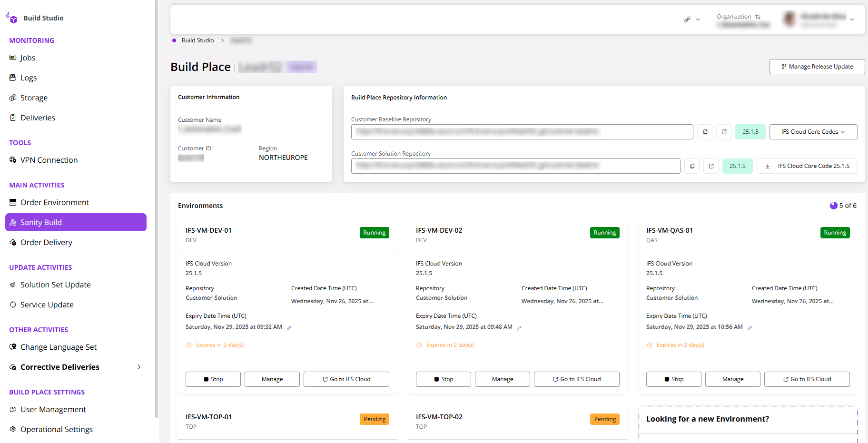Select the IFS-VM-QAS-01 environment title

[x=670, y=230]
